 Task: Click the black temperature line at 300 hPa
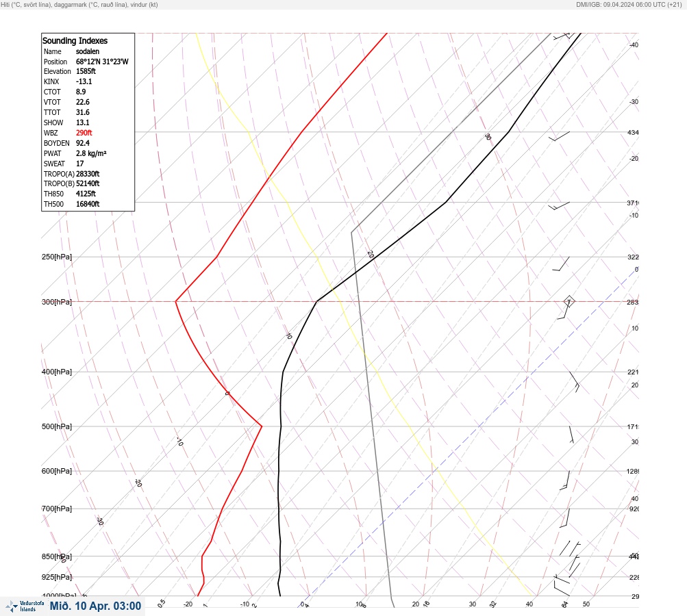click(x=316, y=301)
